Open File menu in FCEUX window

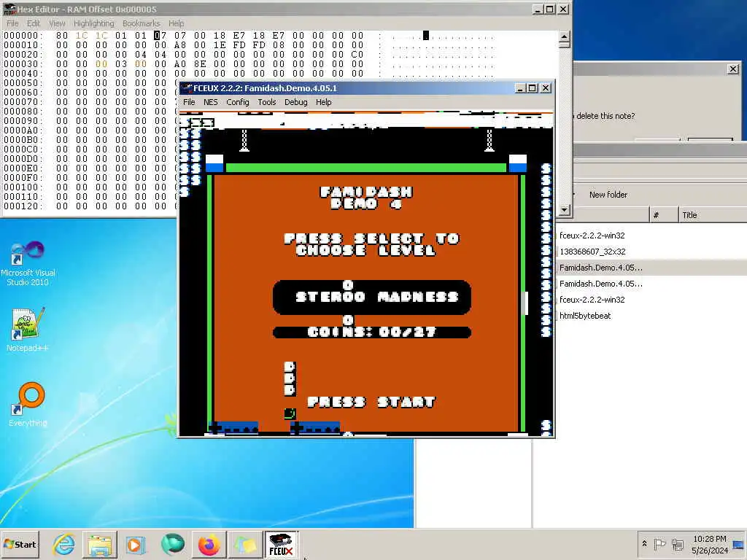[x=189, y=102]
